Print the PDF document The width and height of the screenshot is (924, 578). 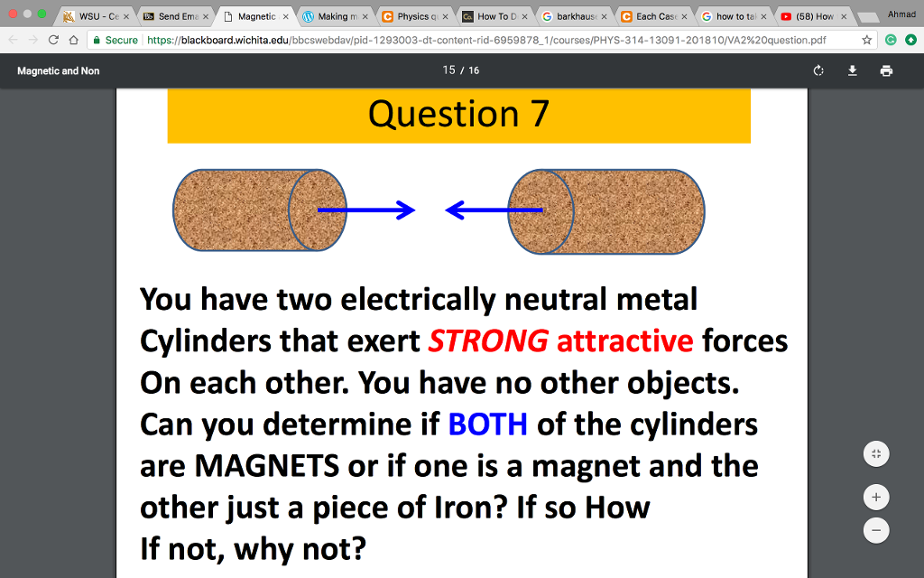point(886,70)
